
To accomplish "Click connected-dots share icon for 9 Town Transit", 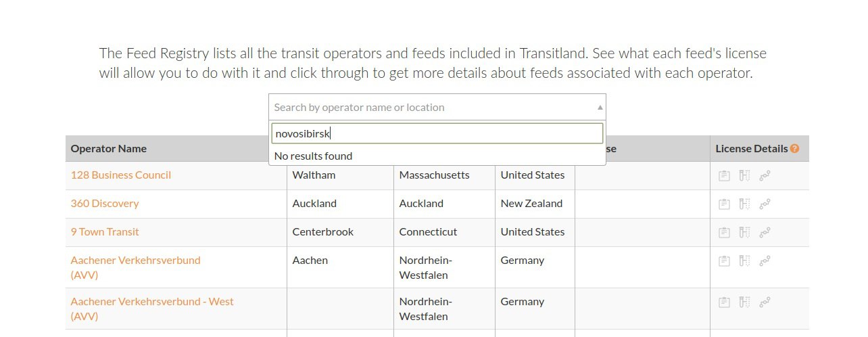I will point(765,232).
